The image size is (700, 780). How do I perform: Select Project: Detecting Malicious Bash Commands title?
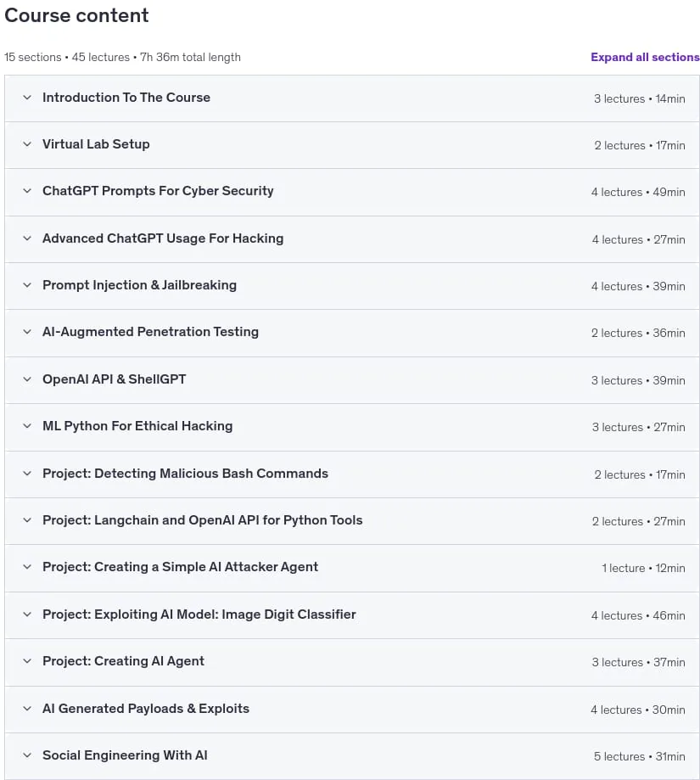186,474
